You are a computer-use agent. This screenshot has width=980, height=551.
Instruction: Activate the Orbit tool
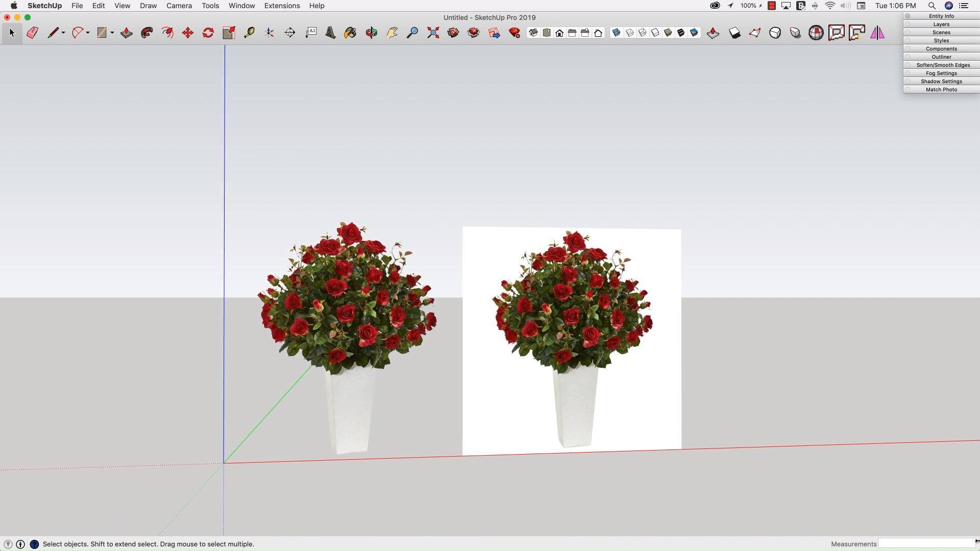(372, 33)
